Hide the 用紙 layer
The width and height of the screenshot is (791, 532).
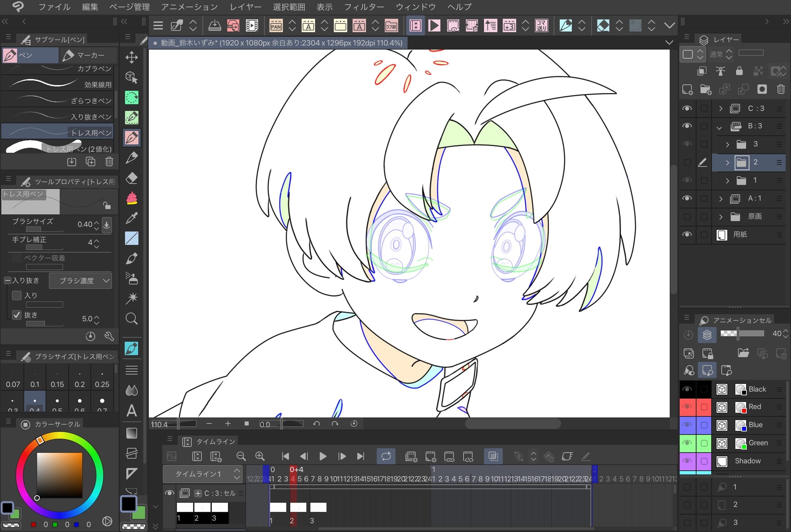pyautogui.click(x=687, y=235)
